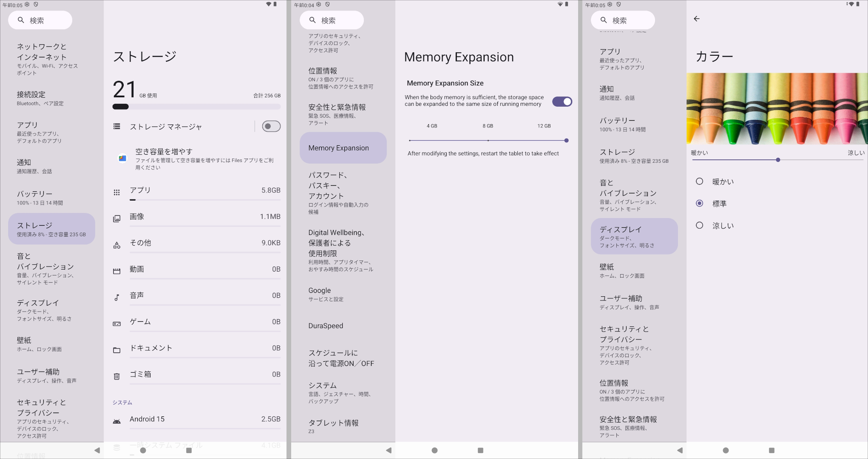Image resolution: width=868 pixels, height=459 pixels.
Task: Click the music note icon beside 音声
Action: tap(116, 297)
